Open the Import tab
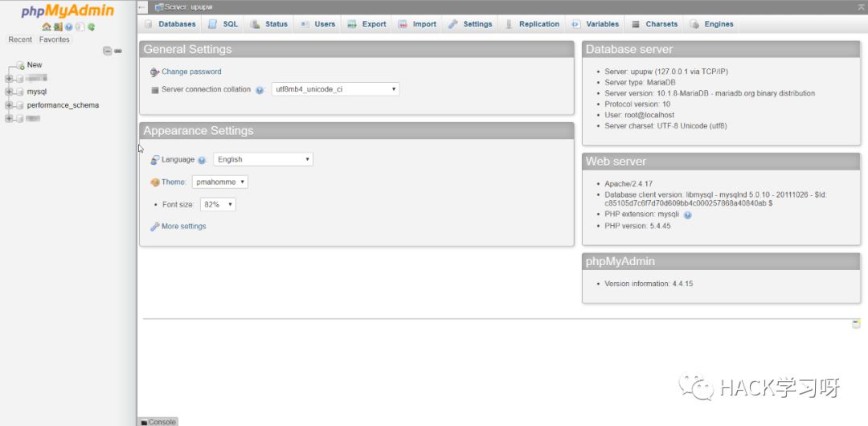Screen dimensions: 868x426 (x=417, y=24)
